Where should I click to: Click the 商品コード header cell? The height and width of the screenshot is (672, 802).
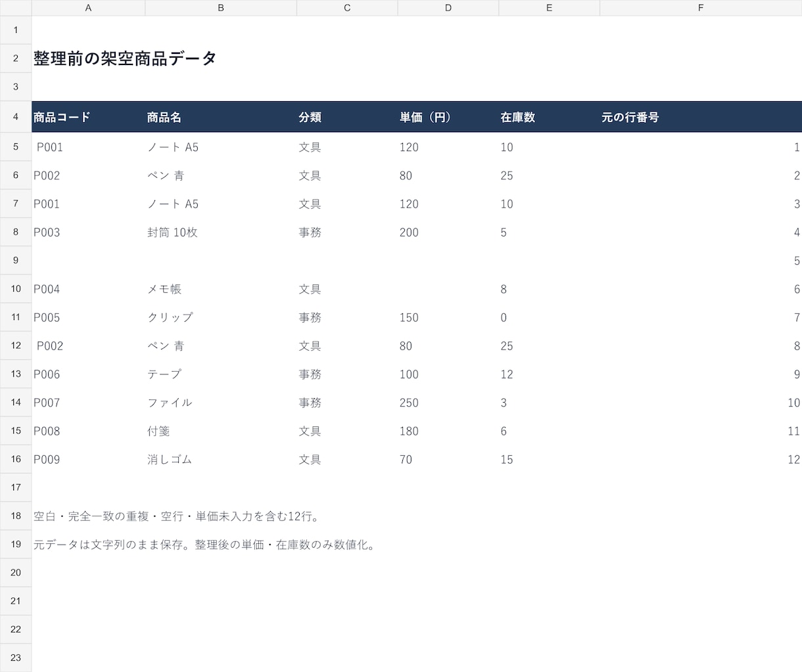pyautogui.click(x=88, y=117)
